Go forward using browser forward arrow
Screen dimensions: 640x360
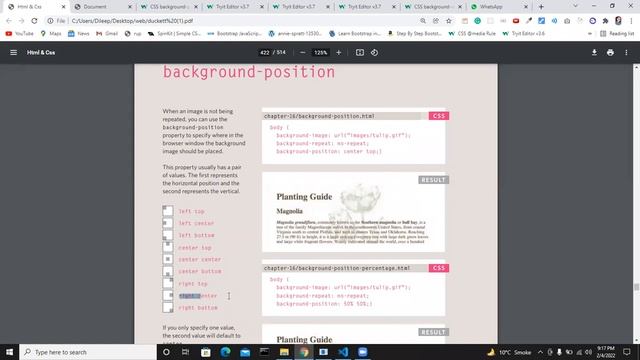tap(21, 21)
